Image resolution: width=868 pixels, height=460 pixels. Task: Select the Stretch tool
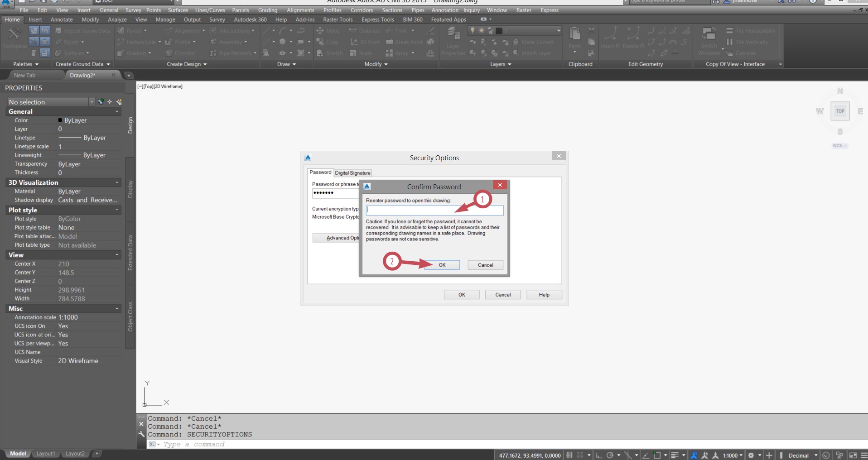330,53
